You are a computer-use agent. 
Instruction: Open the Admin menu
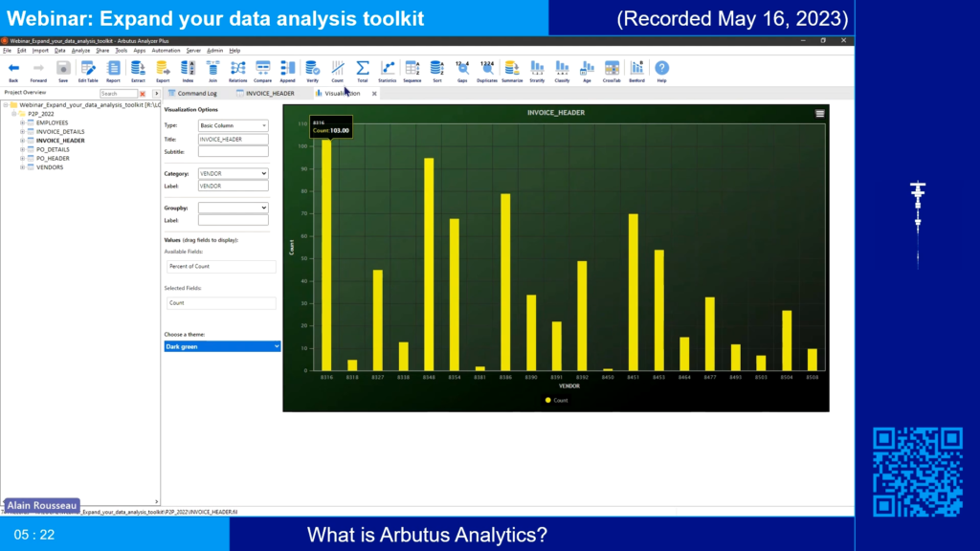point(214,51)
